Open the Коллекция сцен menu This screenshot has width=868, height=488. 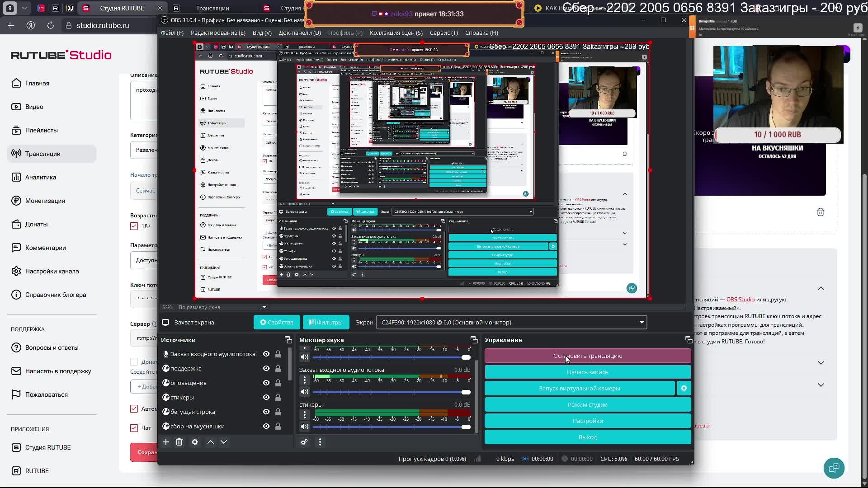[x=396, y=33]
